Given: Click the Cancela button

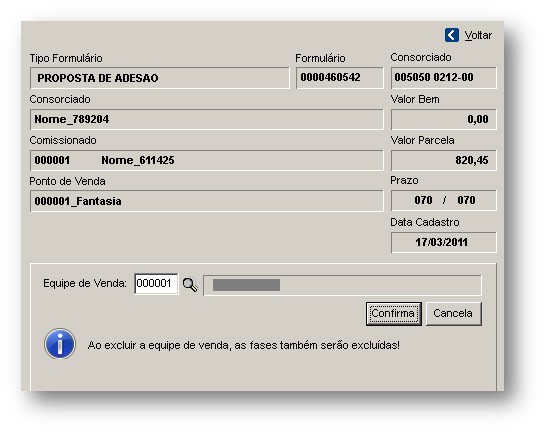Looking at the screenshot, I should point(453,314).
